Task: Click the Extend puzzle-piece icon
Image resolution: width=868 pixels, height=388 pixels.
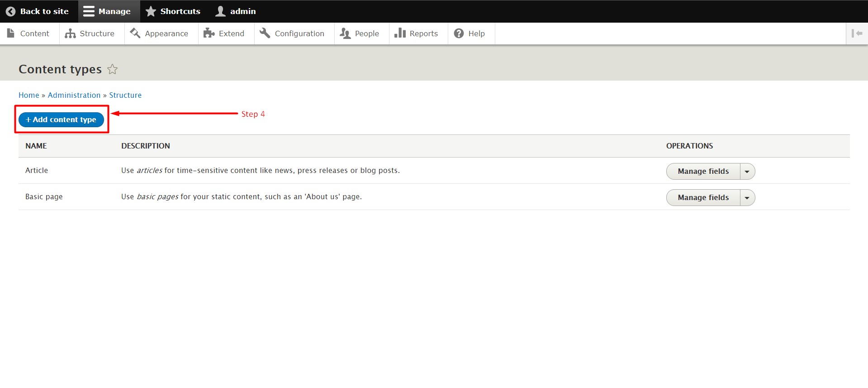Action: tap(209, 33)
